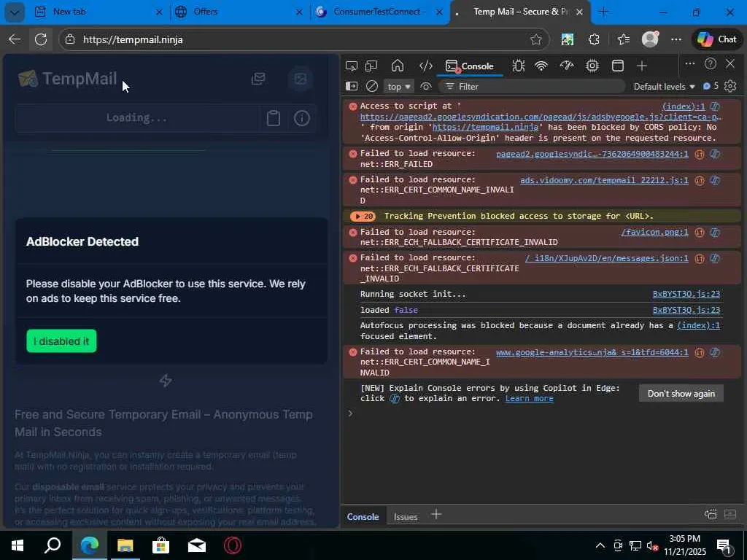Open the Default levels dropdown
The image size is (747, 560).
coord(664,87)
